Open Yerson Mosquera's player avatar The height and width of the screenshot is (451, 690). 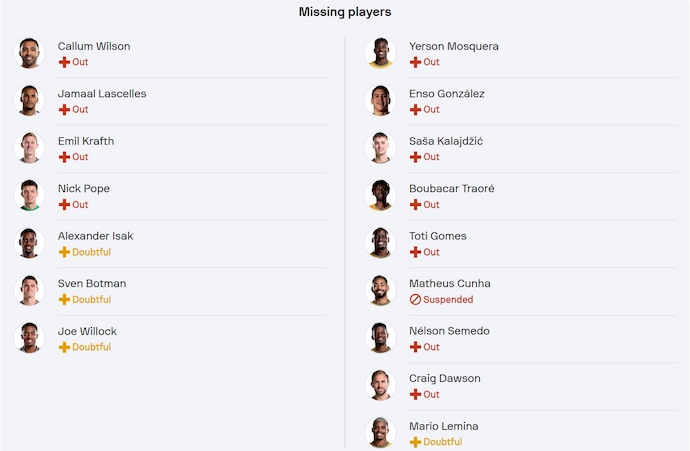pos(380,53)
